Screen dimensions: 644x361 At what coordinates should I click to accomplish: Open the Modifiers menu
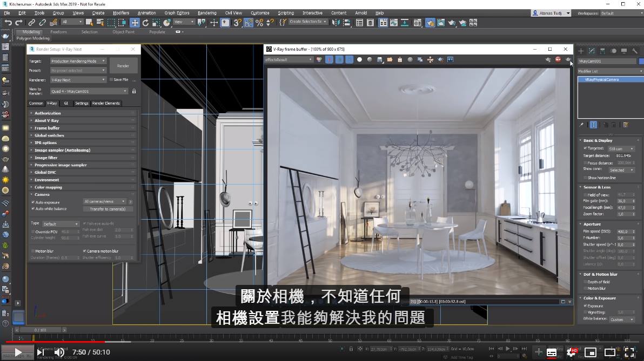pos(121,13)
